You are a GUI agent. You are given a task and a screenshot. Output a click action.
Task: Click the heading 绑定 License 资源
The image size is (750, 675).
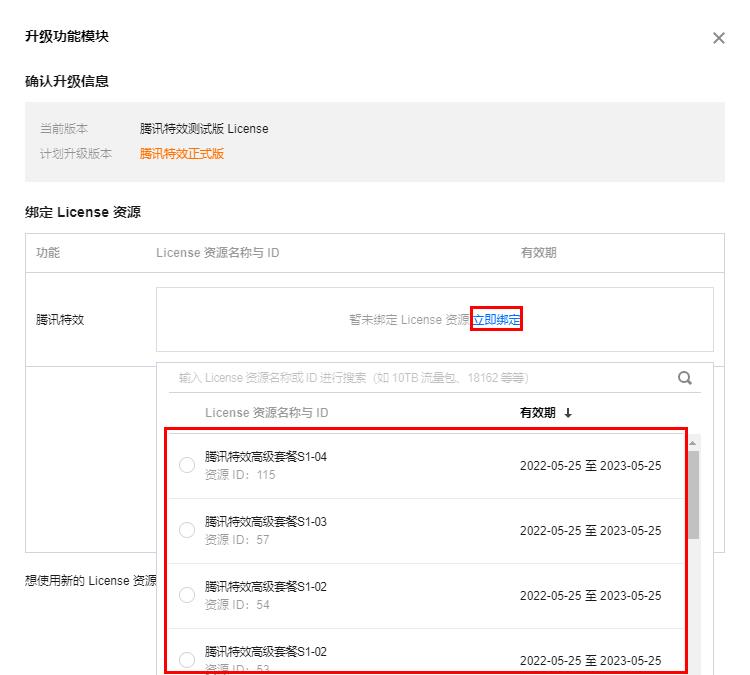[83, 212]
